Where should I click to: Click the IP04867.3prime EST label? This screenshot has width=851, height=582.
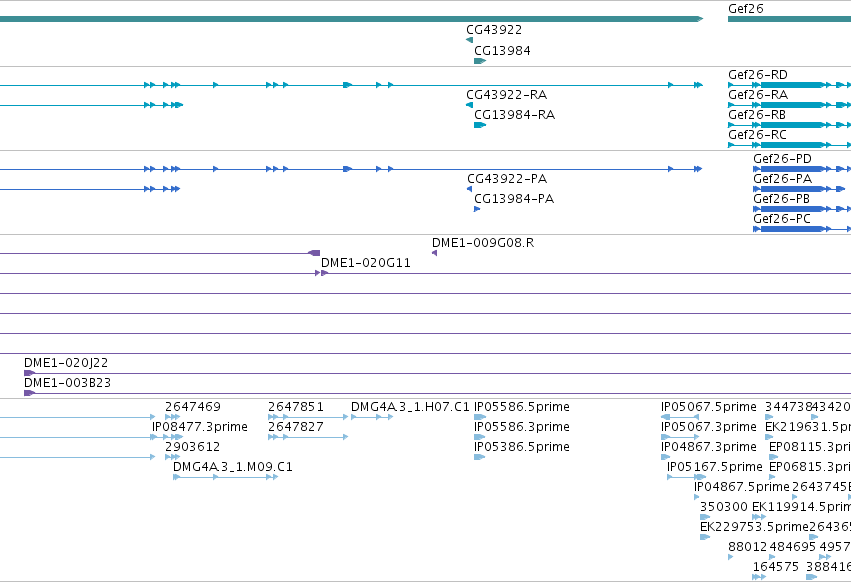click(x=709, y=447)
